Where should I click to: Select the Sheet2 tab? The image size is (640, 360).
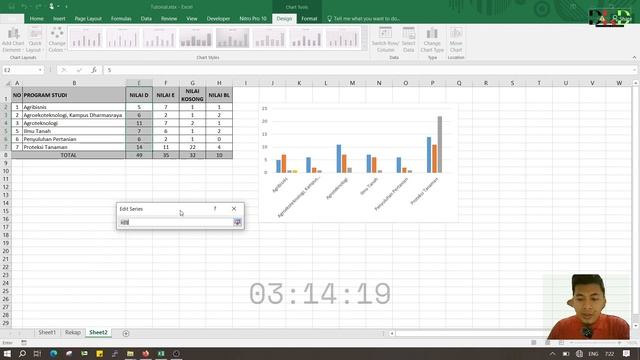98,333
